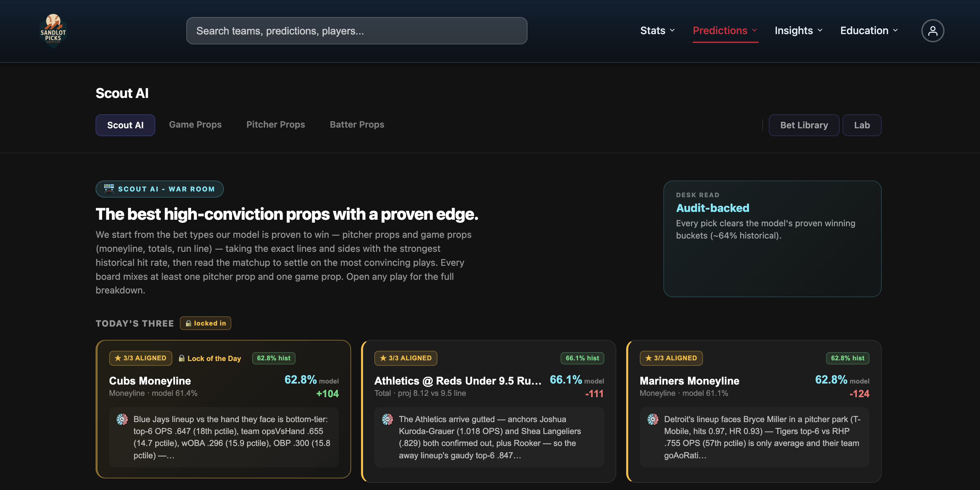This screenshot has width=980, height=490.
Task: Open the Mariners Moneyline pick title
Action: (x=689, y=380)
